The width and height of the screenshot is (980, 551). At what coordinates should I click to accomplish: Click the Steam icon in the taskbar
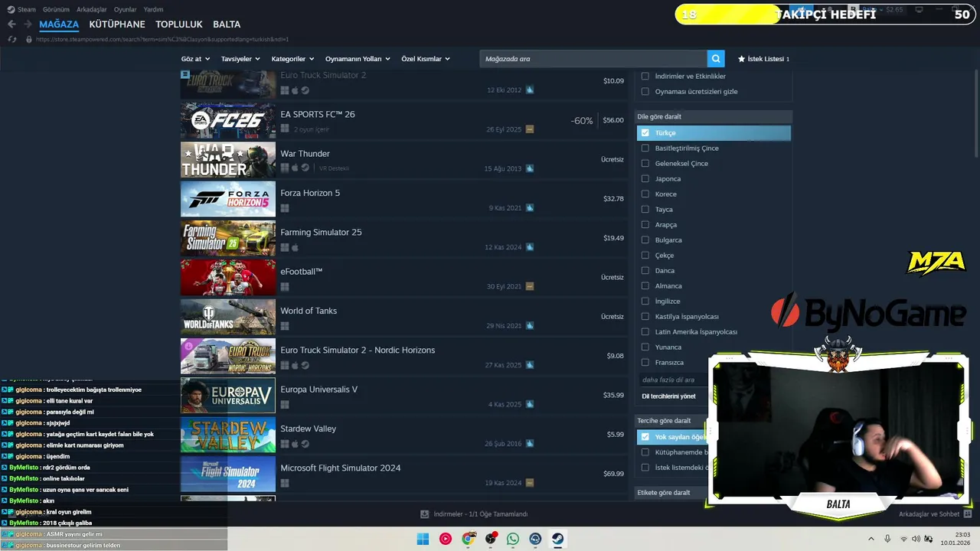(558, 539)
